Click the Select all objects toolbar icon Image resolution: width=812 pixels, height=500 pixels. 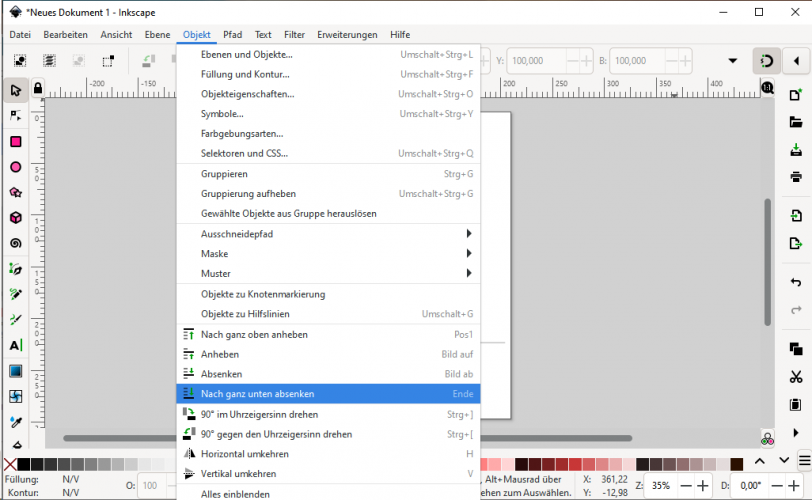click(x=20, y=61)
